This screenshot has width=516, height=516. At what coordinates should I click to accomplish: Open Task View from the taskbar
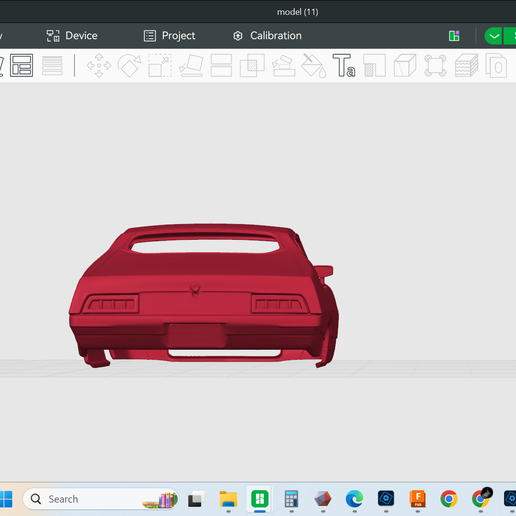196,499
